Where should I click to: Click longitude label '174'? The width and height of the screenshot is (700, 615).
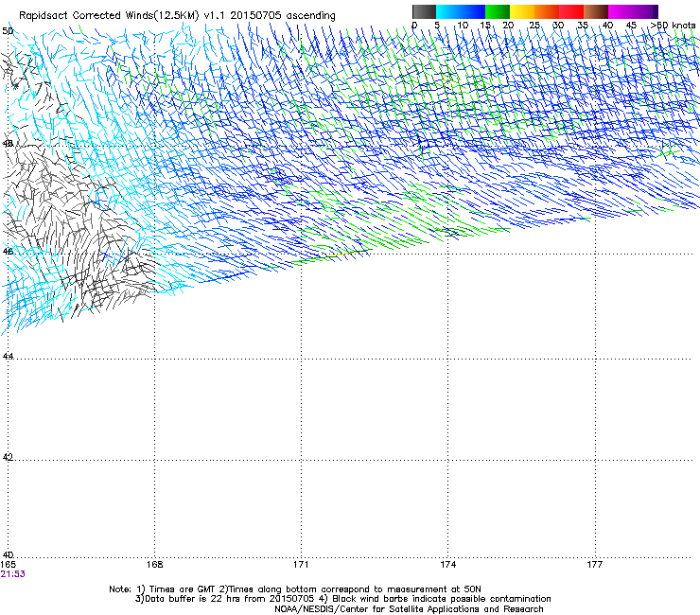pos(447,565)
